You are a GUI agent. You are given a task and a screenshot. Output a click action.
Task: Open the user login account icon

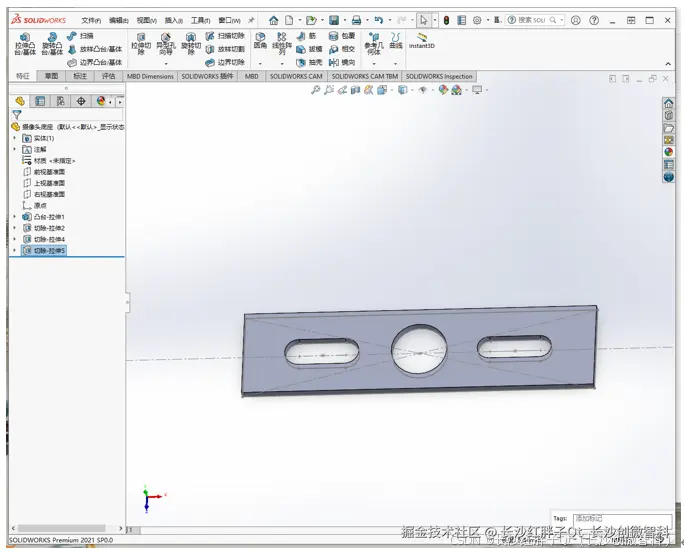pos(576,20)
